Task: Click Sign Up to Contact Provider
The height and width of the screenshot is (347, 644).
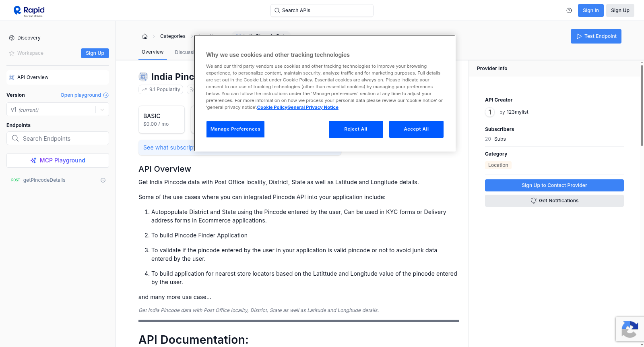Action: point(554,185)
